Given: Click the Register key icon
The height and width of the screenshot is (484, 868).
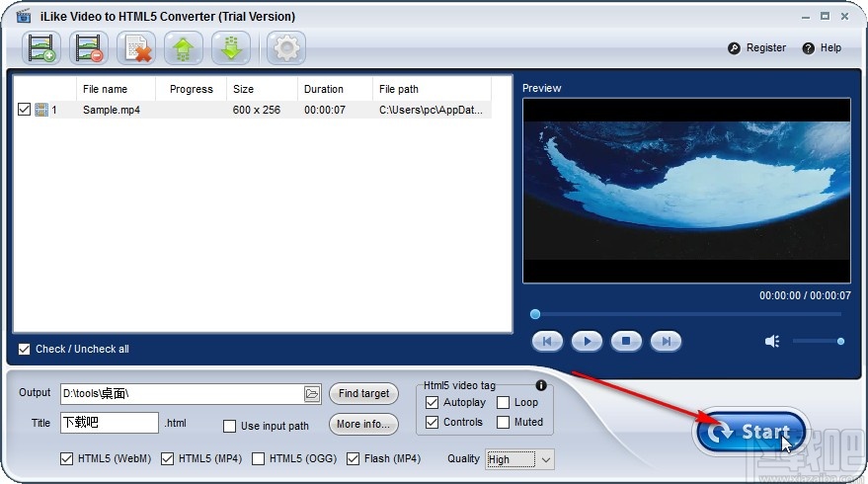Looking at the screenshot, I should [734, 48].
